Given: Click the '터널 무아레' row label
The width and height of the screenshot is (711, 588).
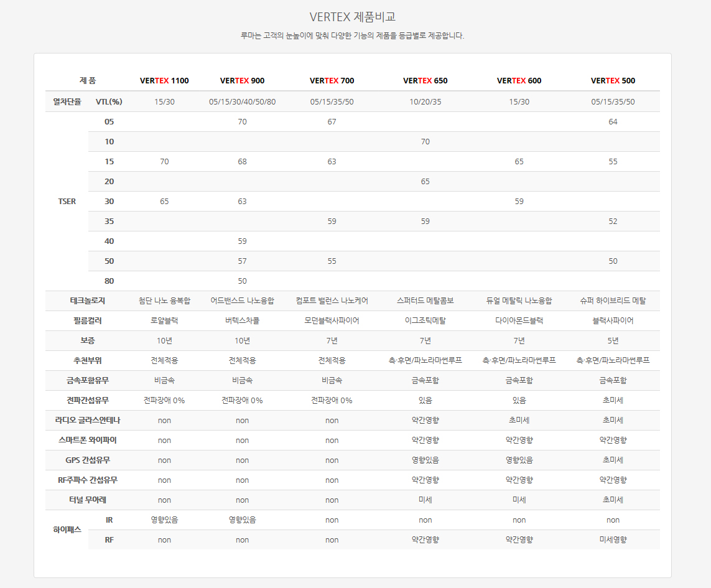Looking at the screenshot, I should coord(88,500).
